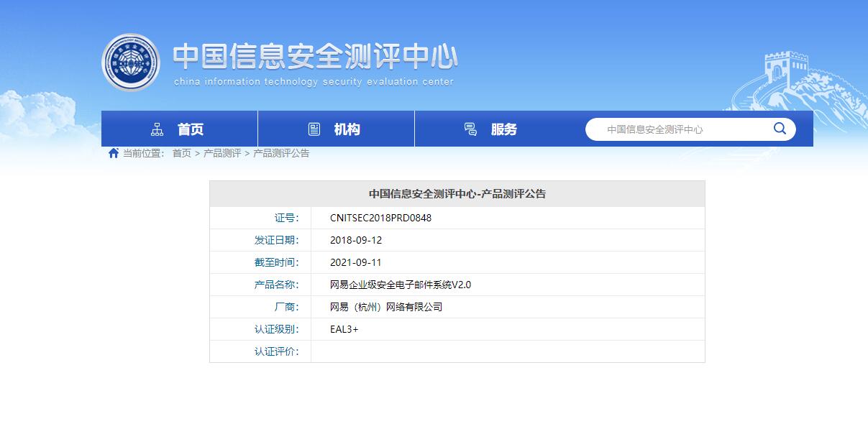Open the 服务 navigation menu item

pos(493,129)
